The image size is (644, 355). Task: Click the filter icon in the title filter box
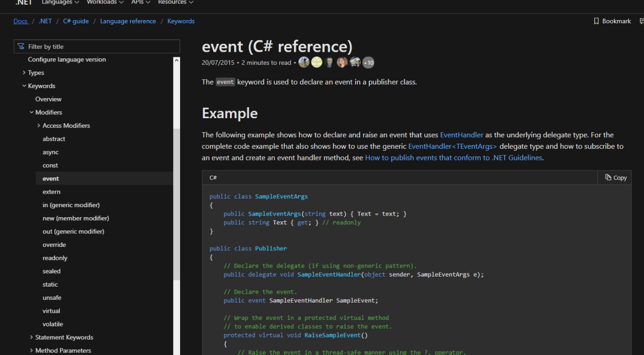coord(21,46)
